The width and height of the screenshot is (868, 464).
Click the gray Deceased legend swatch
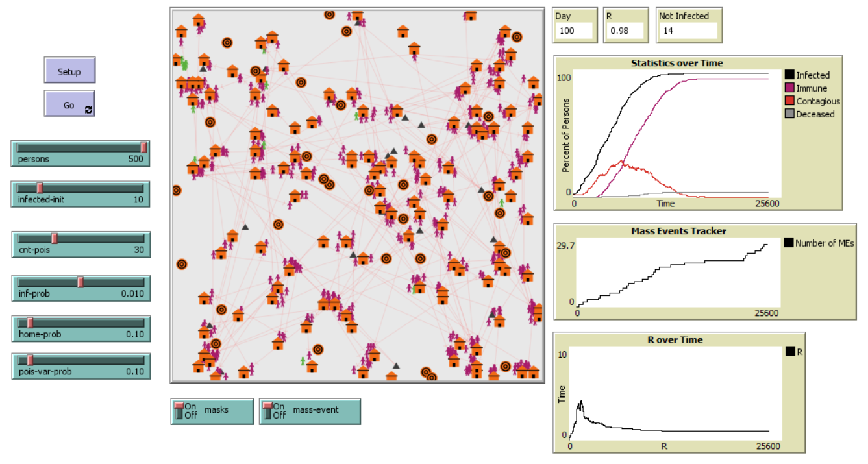pos(789,114)
